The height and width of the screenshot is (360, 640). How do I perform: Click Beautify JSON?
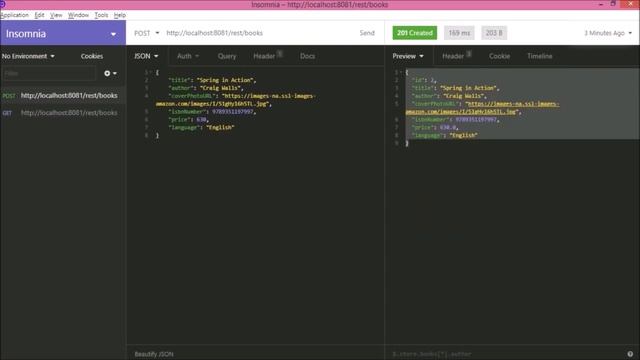154,354
